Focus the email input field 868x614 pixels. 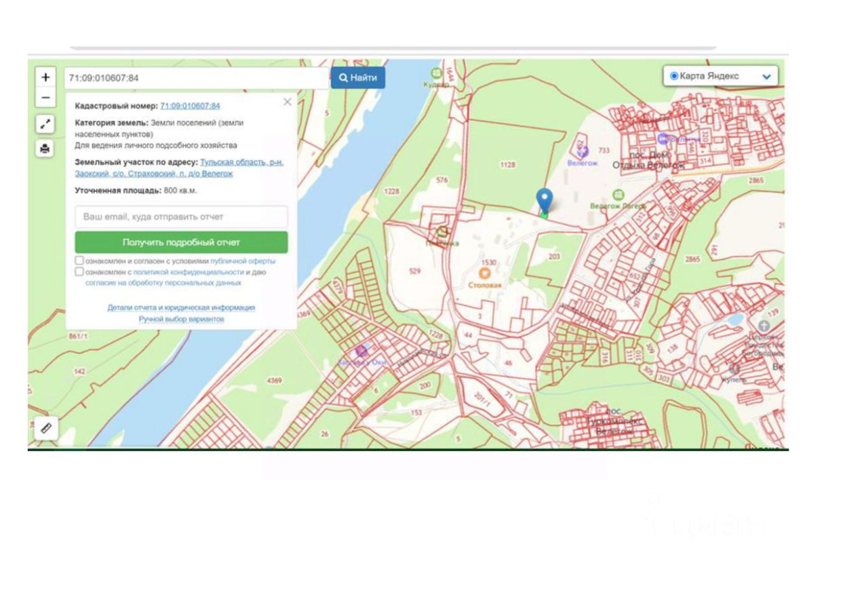coord(181,217)
